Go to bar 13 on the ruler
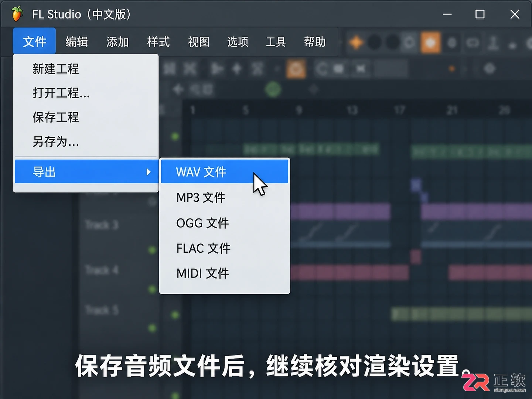The height and width of the screenshot is (399, 532). [x=352, y=110]
